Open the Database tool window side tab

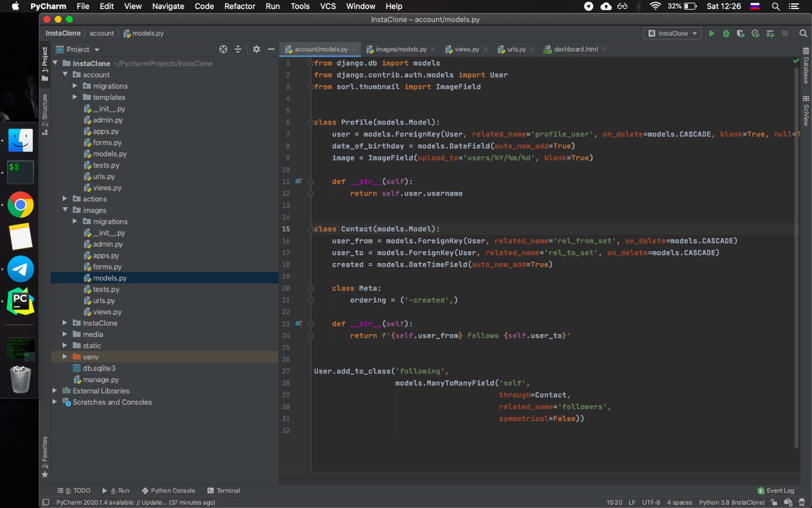[x=806, y=65]
